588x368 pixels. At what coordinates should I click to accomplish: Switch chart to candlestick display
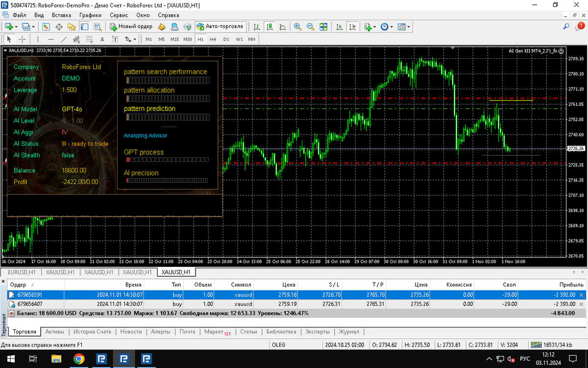(269, 26)
